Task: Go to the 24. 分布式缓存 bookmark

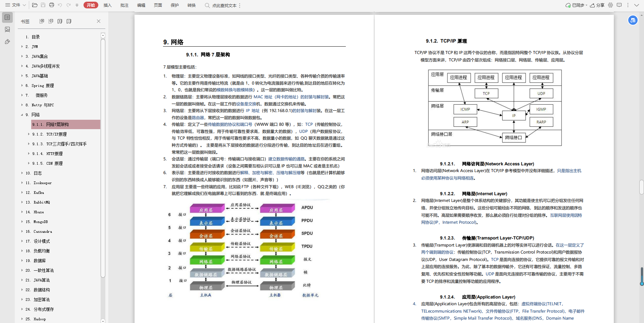Action: coord(40,309)
